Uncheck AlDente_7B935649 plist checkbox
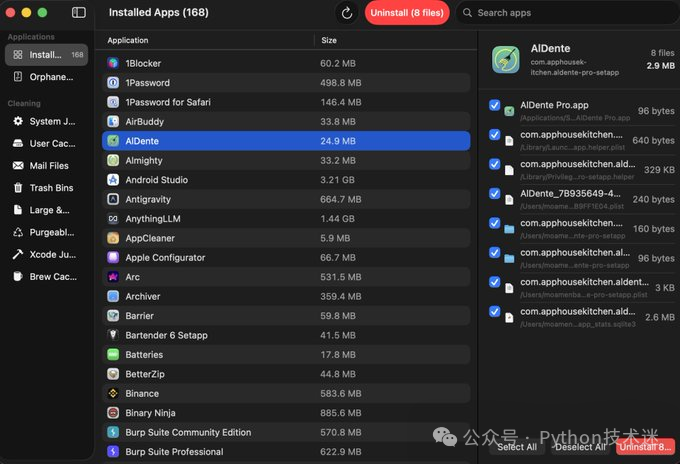The image size is (680, 464). (494, 193)
